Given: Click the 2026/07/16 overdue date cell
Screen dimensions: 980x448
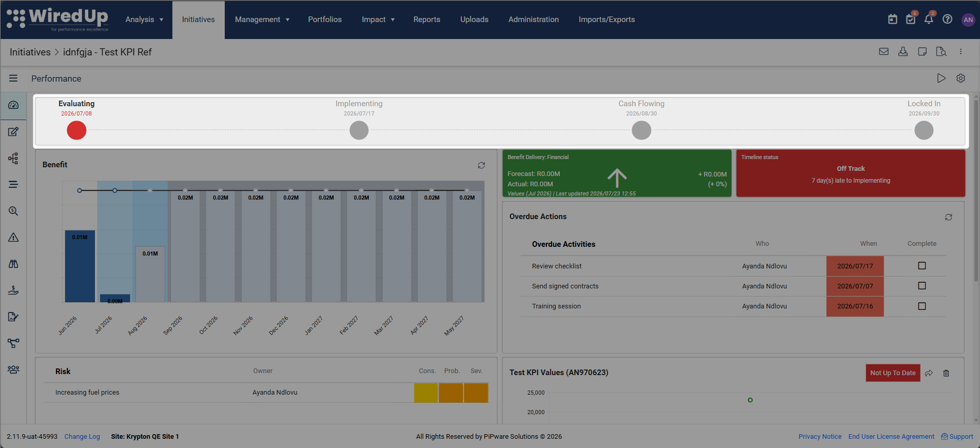Looking at the screenshot, I should pyautogui.click(x=855, y=306).
